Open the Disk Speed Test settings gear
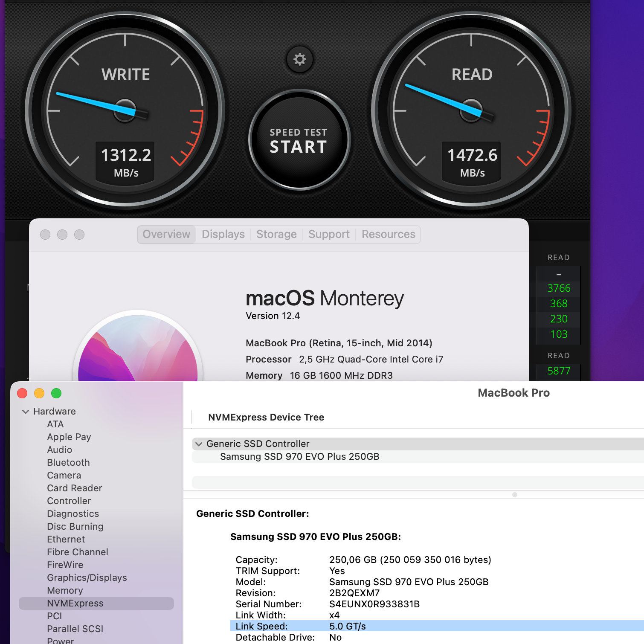 click(x=299, y=60)
